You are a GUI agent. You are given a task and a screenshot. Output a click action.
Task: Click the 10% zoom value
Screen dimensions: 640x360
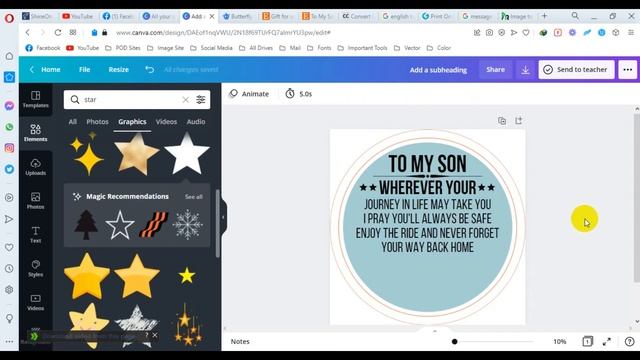click(x=560, y=342)
